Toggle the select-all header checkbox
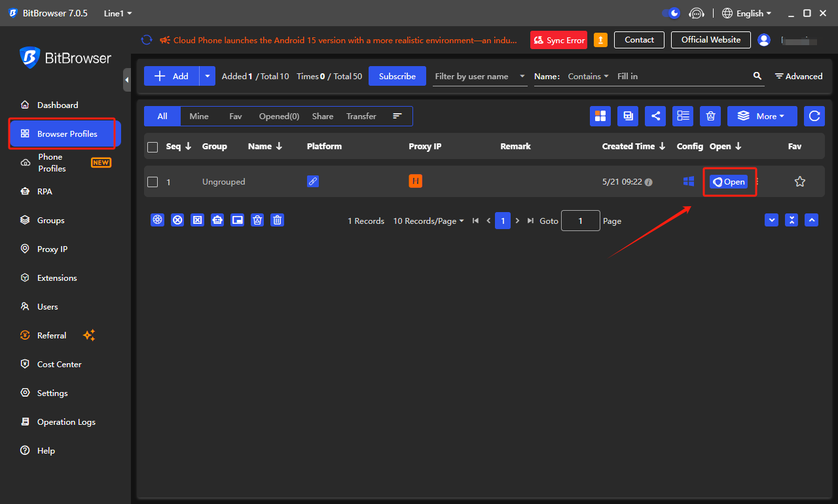Image resolution: width=838 pixels, height=504 pixels. point(153,147)
